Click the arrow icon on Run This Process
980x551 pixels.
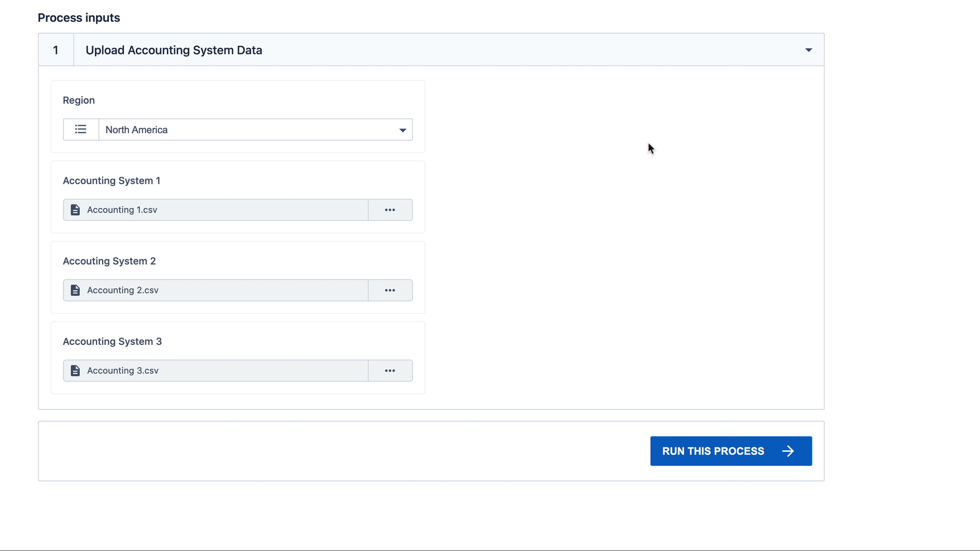coord(788,451)
